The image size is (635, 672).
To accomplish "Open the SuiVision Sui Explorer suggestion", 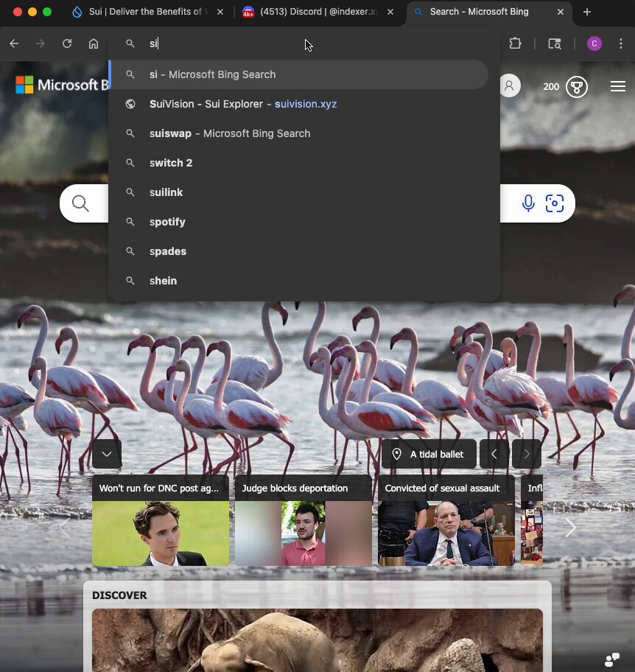I will pyautogui.click(x=299, y=104).
